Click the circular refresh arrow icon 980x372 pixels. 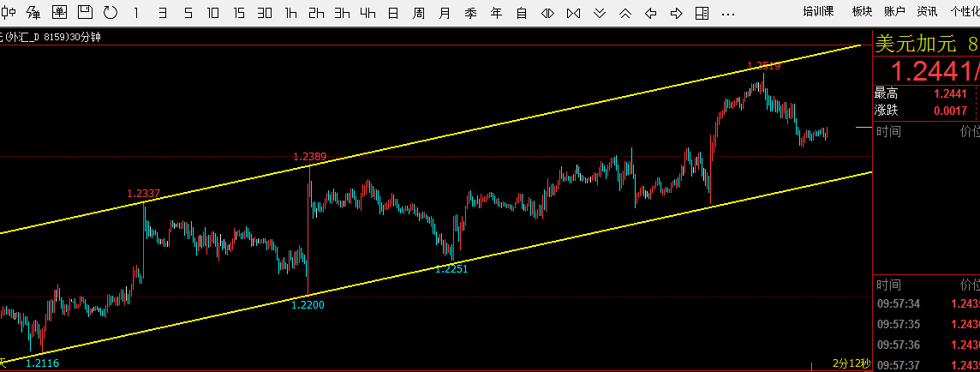click(111, 13)
